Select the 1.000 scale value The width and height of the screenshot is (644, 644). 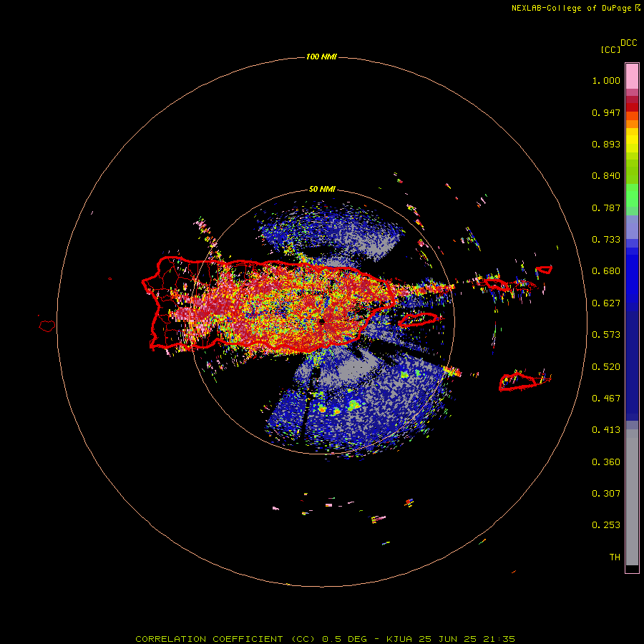606,80
